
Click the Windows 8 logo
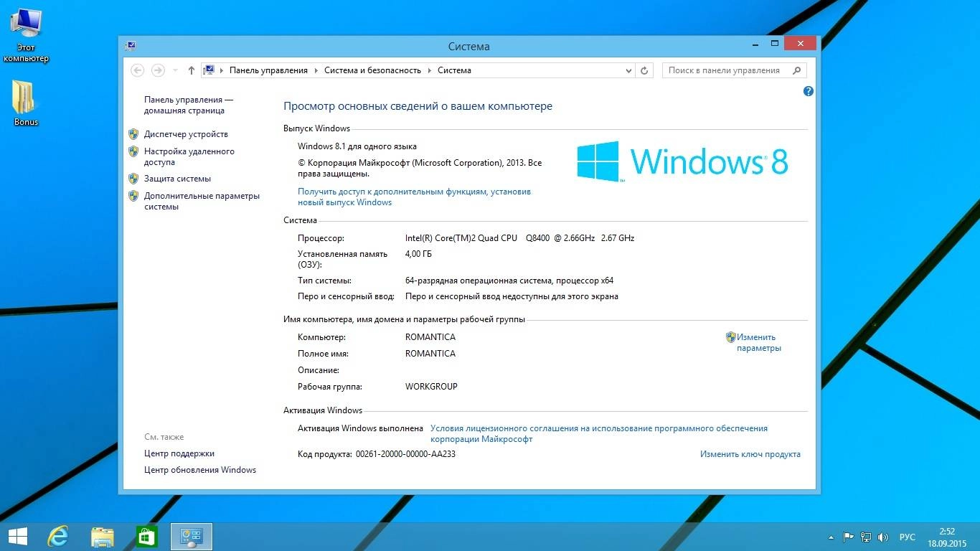[x=682, y=161]
